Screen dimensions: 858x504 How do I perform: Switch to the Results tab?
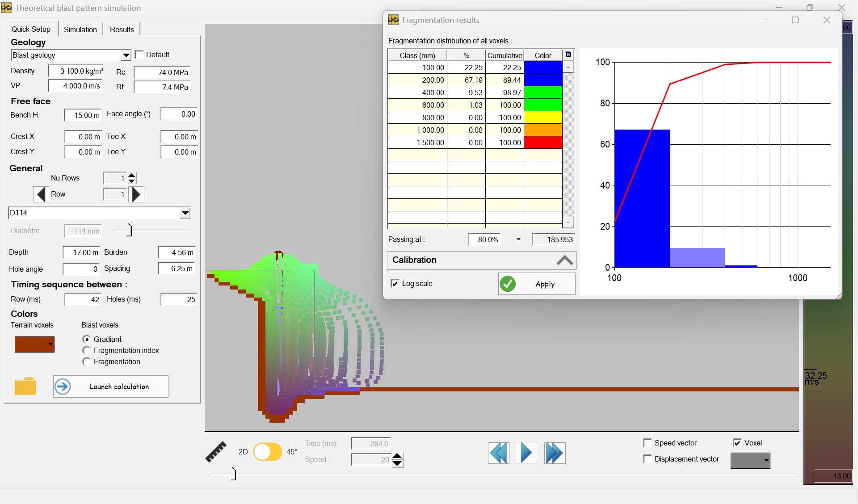(x=121, y=29)
